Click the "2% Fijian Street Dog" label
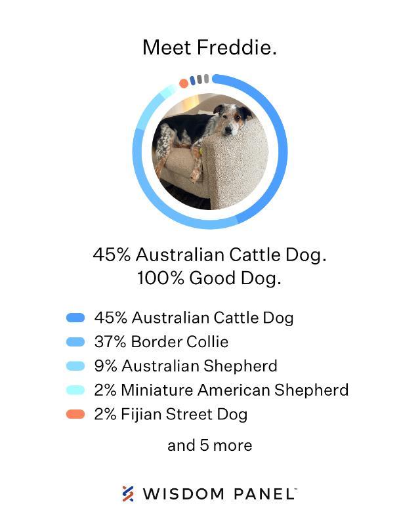The width and height of the screenshot is (420, 525). pos(171,414)
